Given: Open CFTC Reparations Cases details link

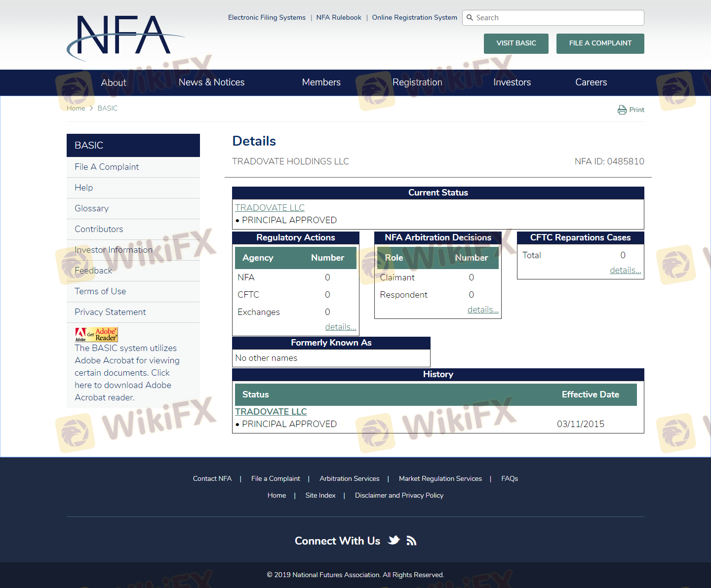Looking at the screenshot, I should [x=625, y=270].
